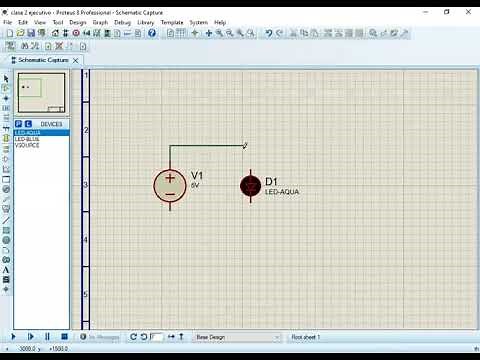Select the 2D Graphics Line tool

[x=6, y=220]
